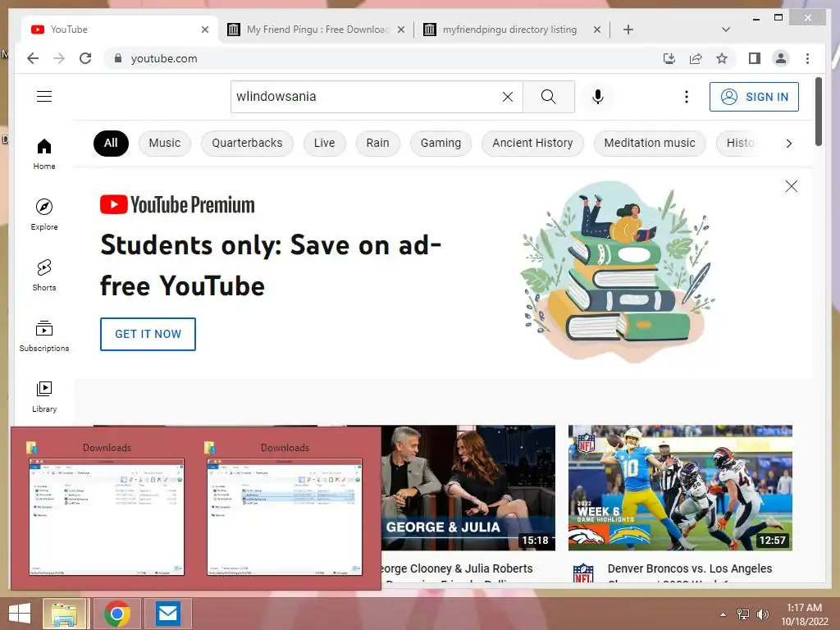Click File Explorer on the taskbar
840x630 pixels.
(66, 614)
